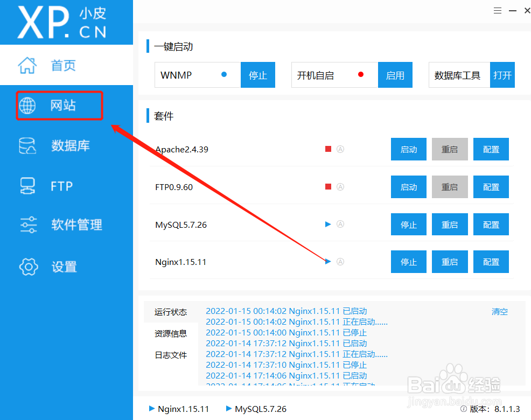
Task: Toggle MySQL5.7.26 auto-start circled A icon
Action: pos(340,224)
